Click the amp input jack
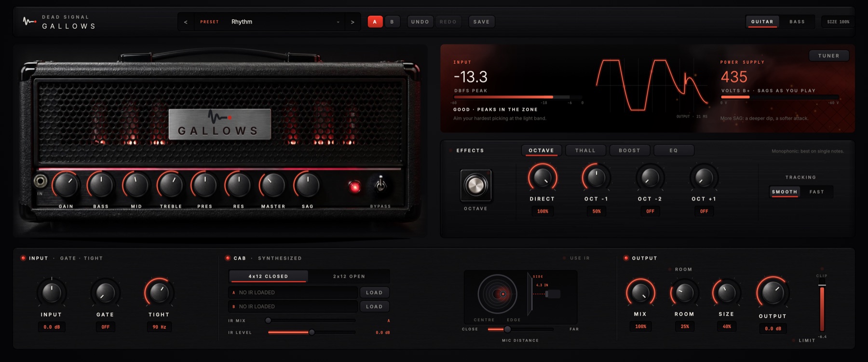 point(41,181)
